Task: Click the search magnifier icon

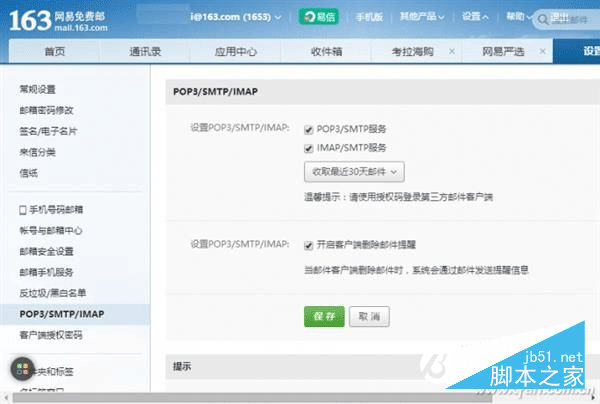Action: [543, 19]
